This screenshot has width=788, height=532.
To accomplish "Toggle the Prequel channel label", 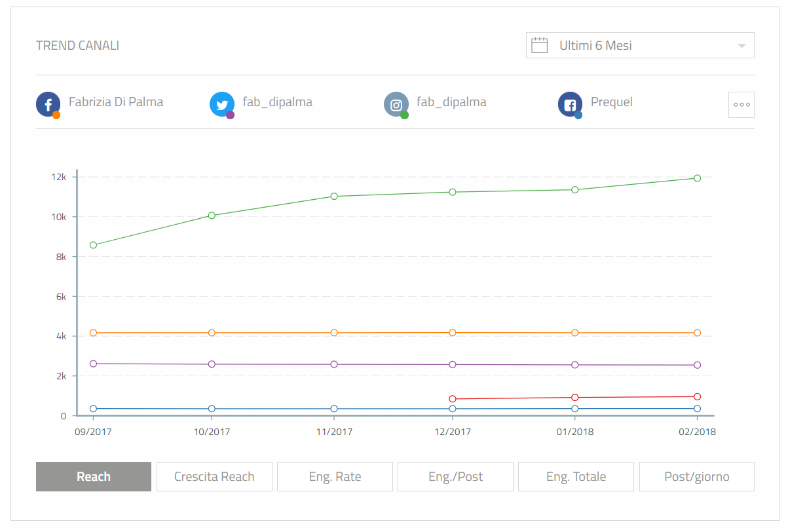I will point(612,102).
